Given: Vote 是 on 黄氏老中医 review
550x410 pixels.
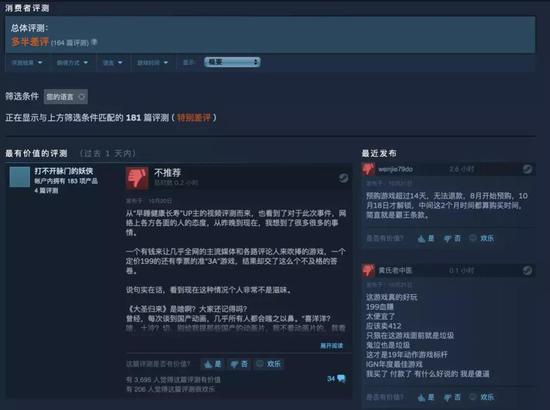Looking at the screenshot, I should pos(426,397).
